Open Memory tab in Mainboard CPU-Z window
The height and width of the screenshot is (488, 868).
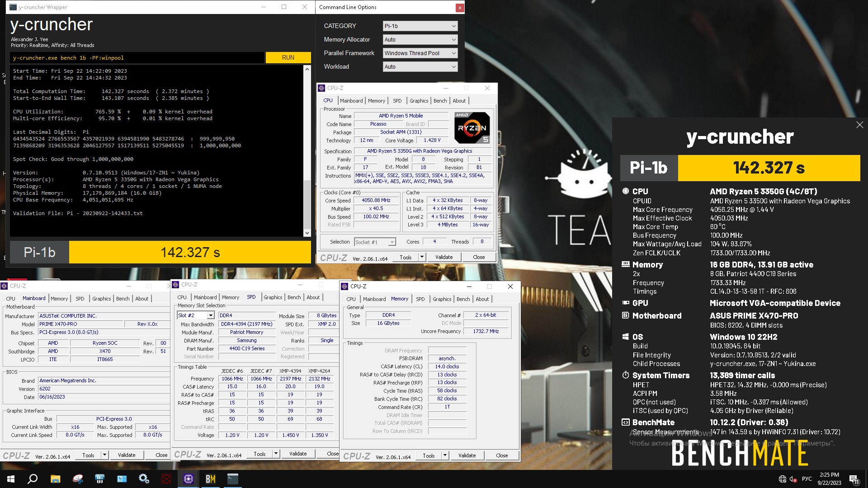tap(59, 299)
